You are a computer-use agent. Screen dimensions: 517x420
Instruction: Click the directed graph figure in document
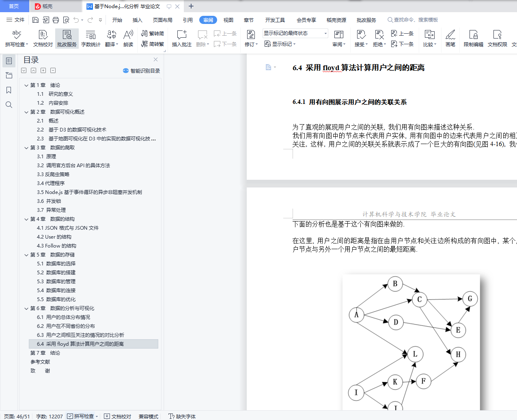pos(411,342)
